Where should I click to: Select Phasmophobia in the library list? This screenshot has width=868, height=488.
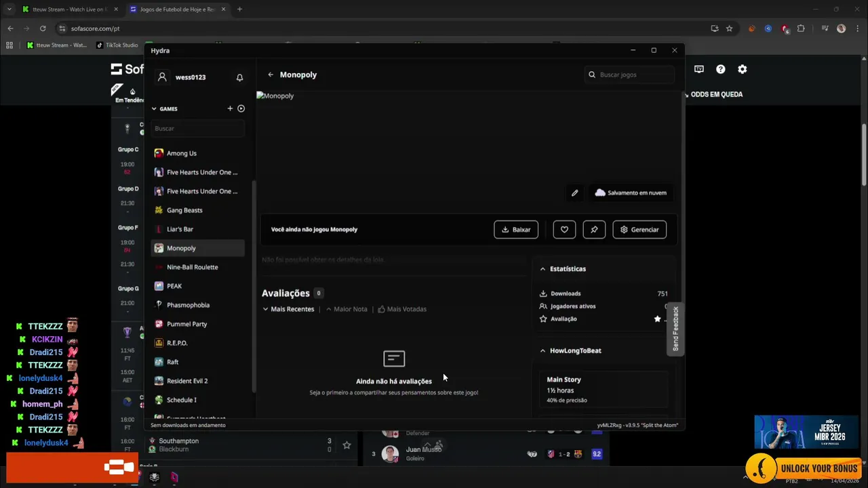point(197,305)
